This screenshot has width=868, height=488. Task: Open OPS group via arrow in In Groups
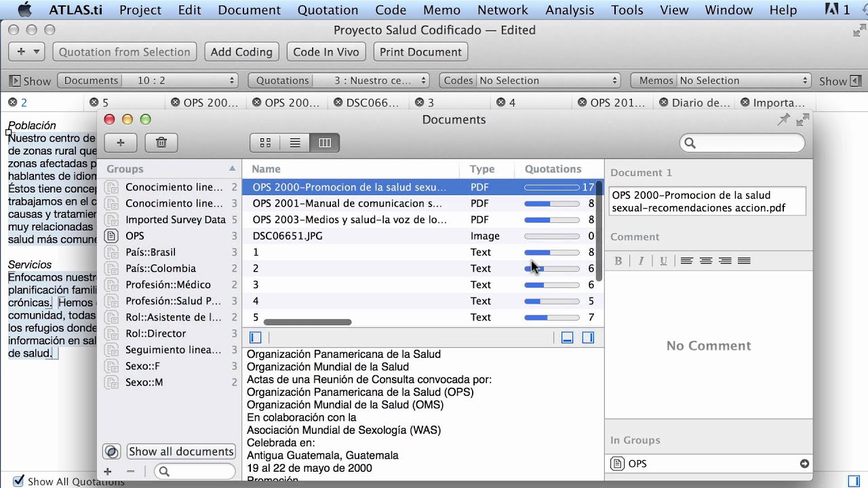804,464
